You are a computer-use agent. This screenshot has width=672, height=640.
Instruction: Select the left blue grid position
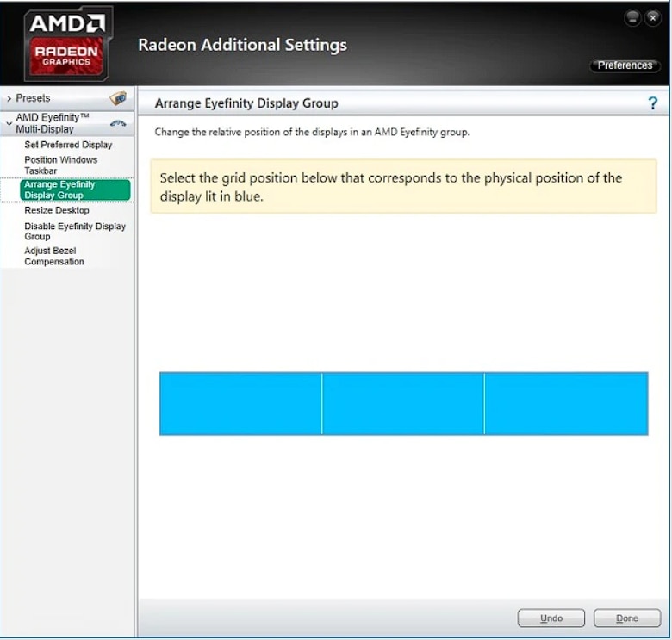coord(240,403)
